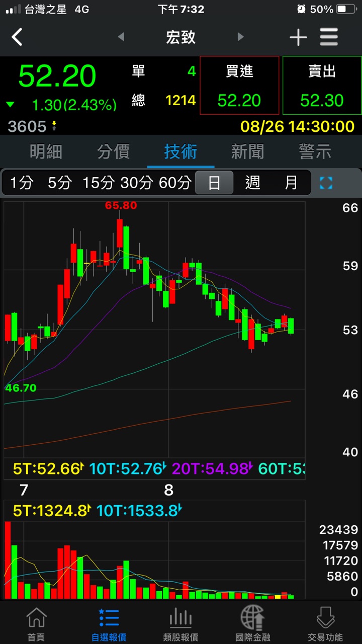Tap the 賣出 sell price box
362x644 pixels.
322,86
